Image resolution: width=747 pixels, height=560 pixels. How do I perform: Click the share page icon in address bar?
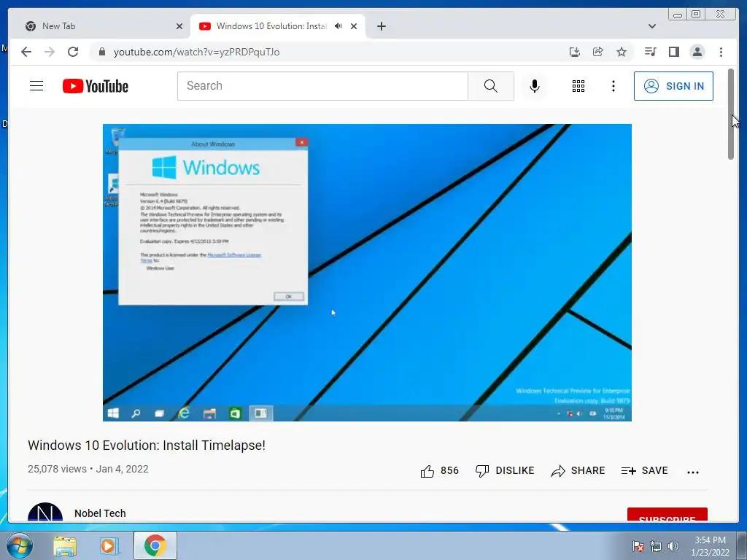click(598, 52)
